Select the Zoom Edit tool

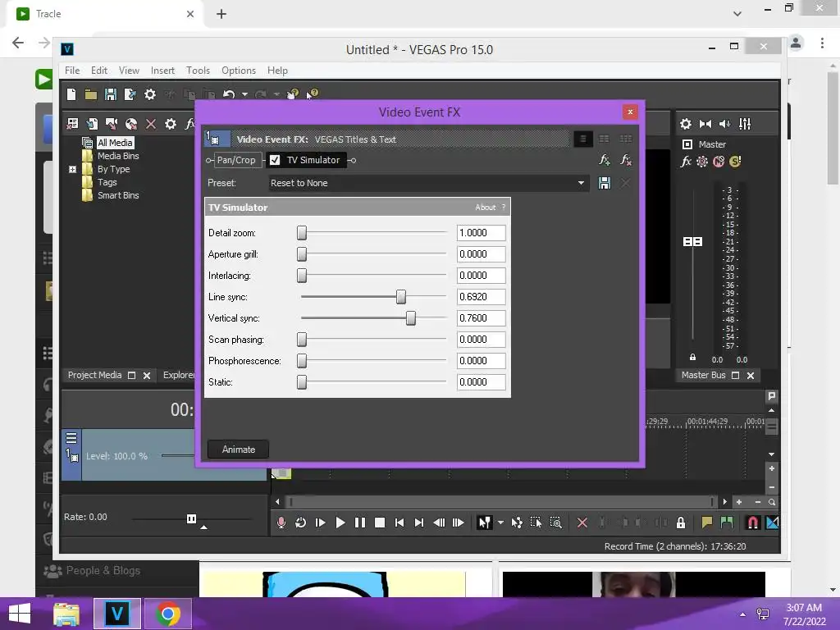click(x=556, y=523)
